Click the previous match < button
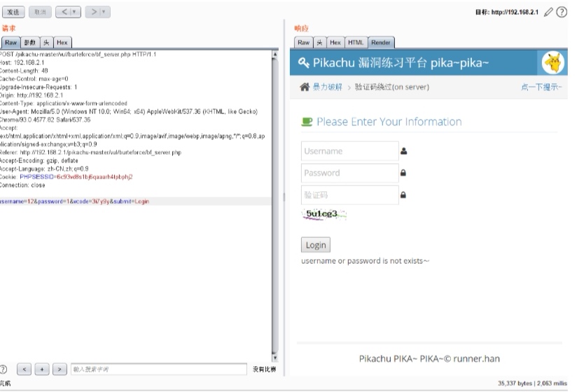584x392 pixels. pyautogui.click(x=25, y=370)
